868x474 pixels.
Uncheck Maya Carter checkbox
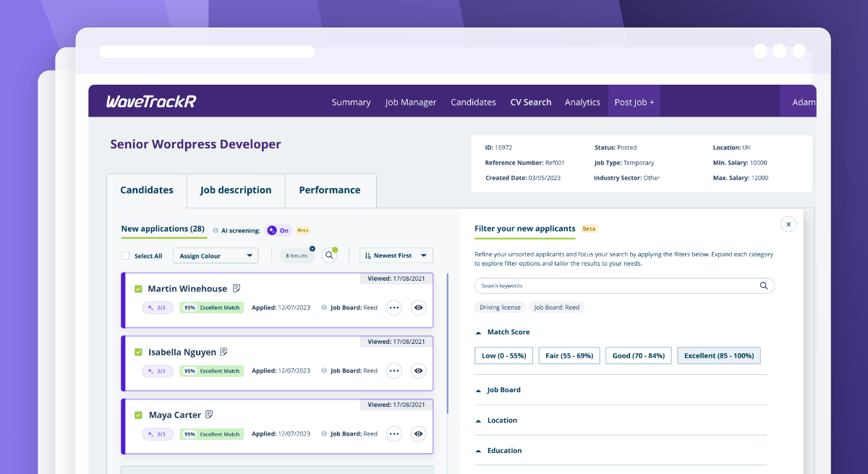[138, 415]
